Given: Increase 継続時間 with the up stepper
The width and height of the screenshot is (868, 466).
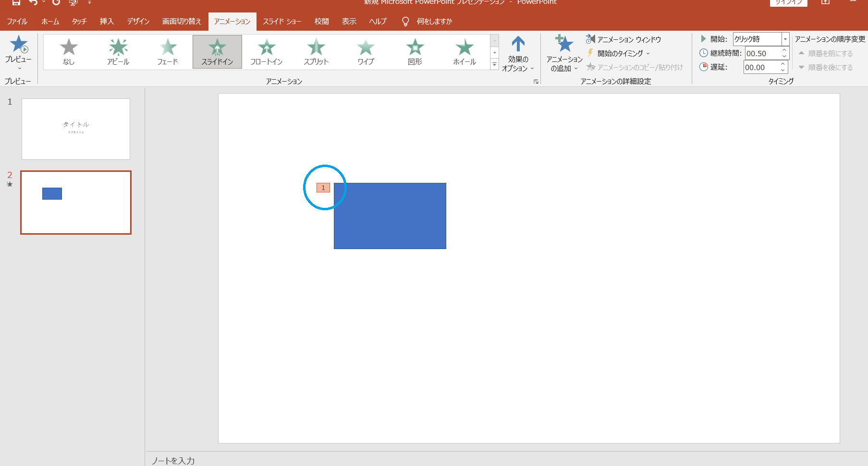Looking at the screenshot, I should tap(784, 50).
